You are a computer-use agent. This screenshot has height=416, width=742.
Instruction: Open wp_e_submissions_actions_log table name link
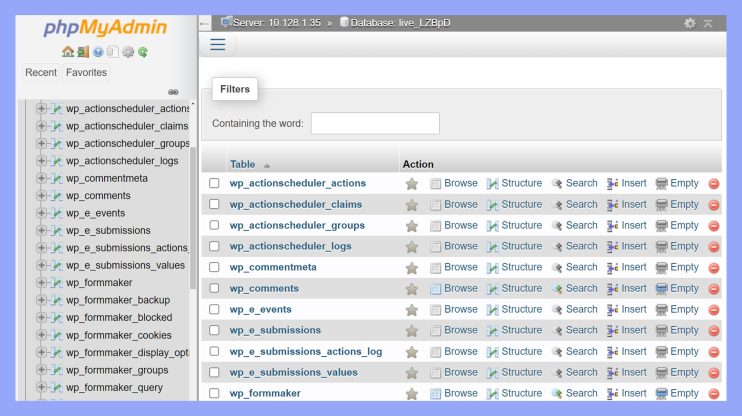[x=306, y=352]
